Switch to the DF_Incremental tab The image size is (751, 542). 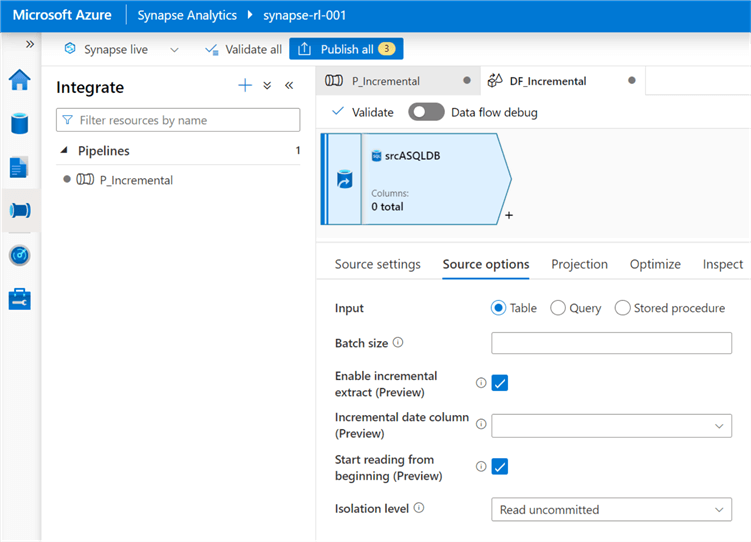pos(563,81)
